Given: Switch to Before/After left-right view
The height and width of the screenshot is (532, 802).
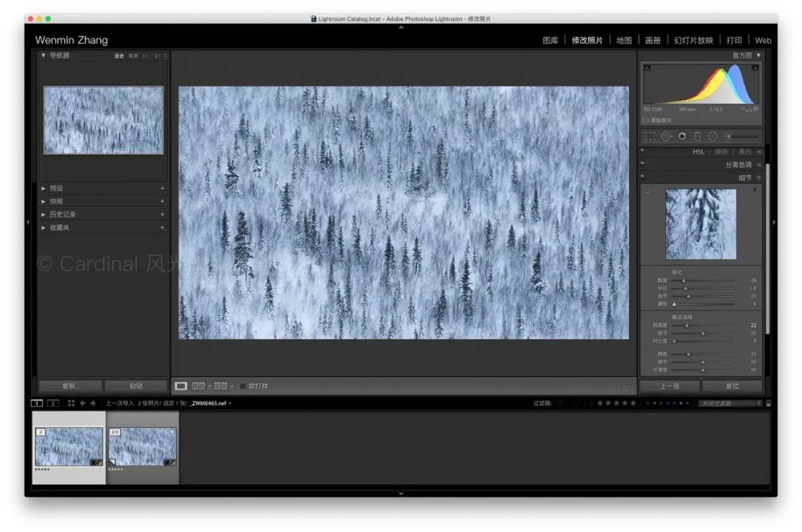Looking at the screenshot, I should tap(198, 387).
